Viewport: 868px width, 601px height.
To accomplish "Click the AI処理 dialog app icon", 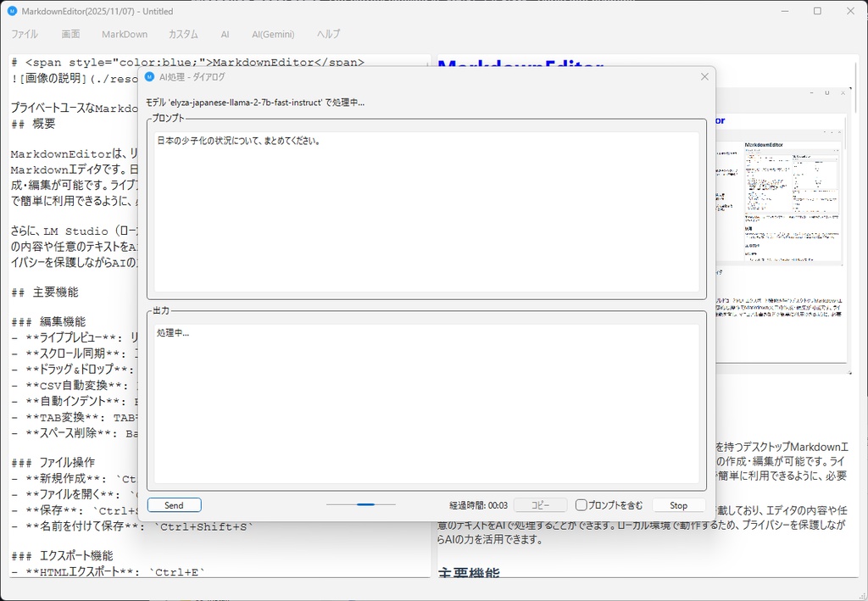I will click(x=149, y=77).
